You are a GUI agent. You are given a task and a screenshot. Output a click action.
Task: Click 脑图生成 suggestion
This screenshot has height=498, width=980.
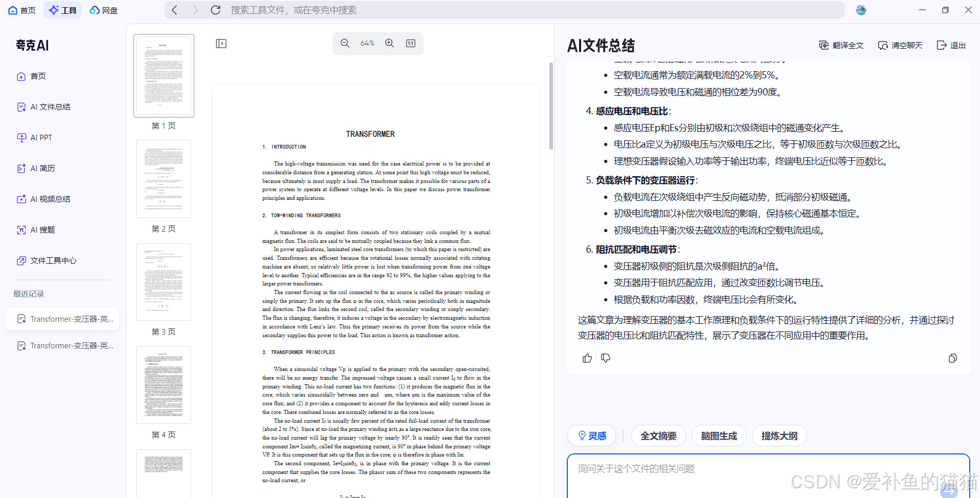click(719, 436)
